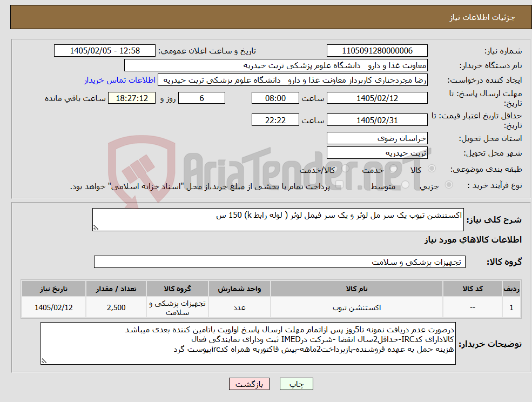The height and width of the screenshot is (402, 532).
Task: Click row number 1 cell
Action: click(511, 307)
